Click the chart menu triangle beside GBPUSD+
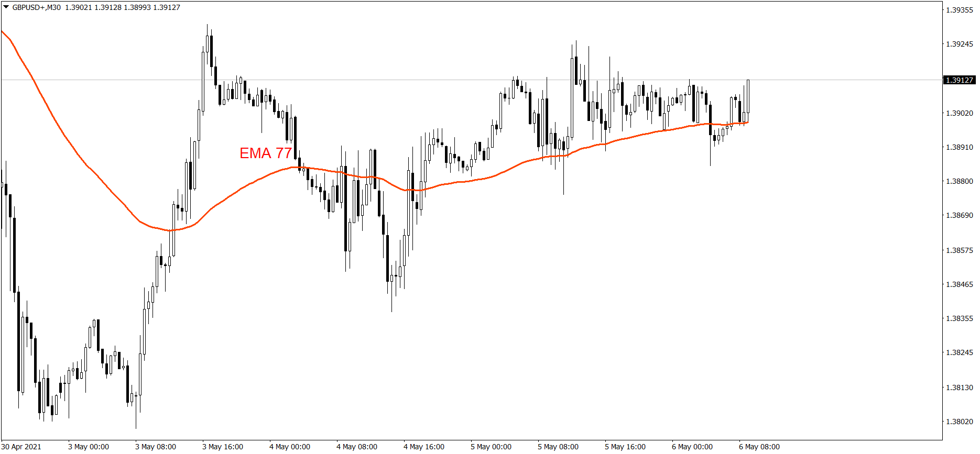980x454 pixels. [x=6, y=7]
